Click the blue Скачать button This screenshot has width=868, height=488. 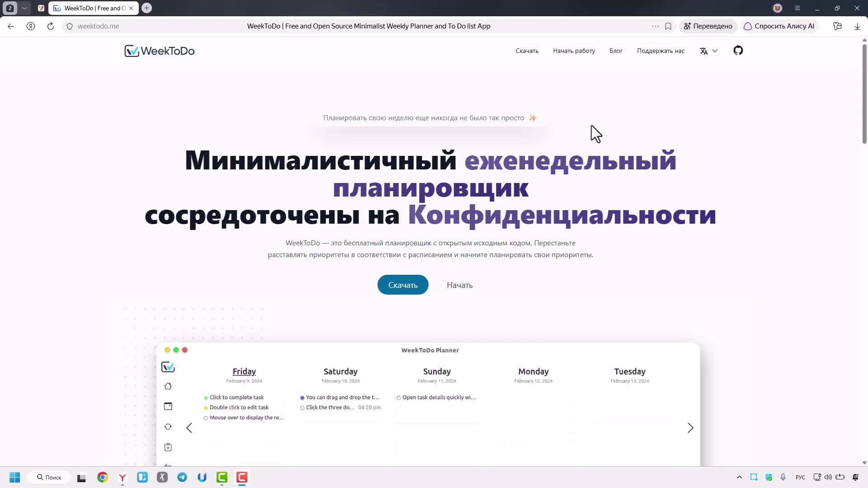tap(403, 285)
